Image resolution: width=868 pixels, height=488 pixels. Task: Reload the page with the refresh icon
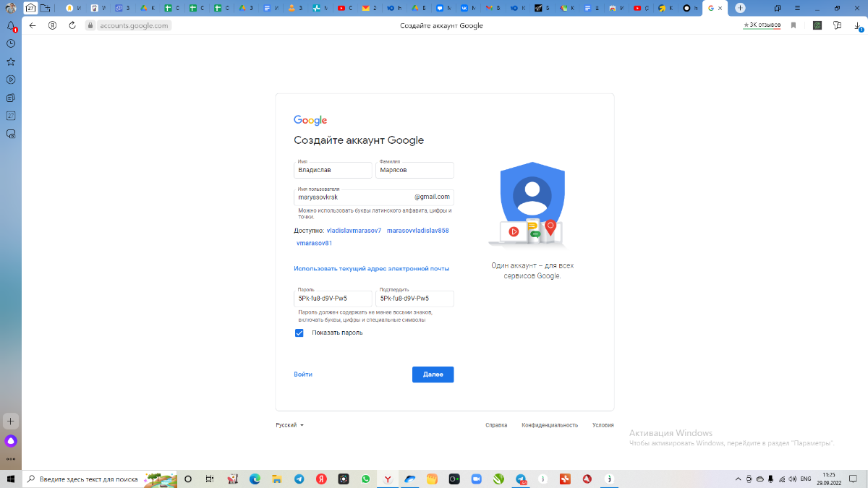pos(72,25)
